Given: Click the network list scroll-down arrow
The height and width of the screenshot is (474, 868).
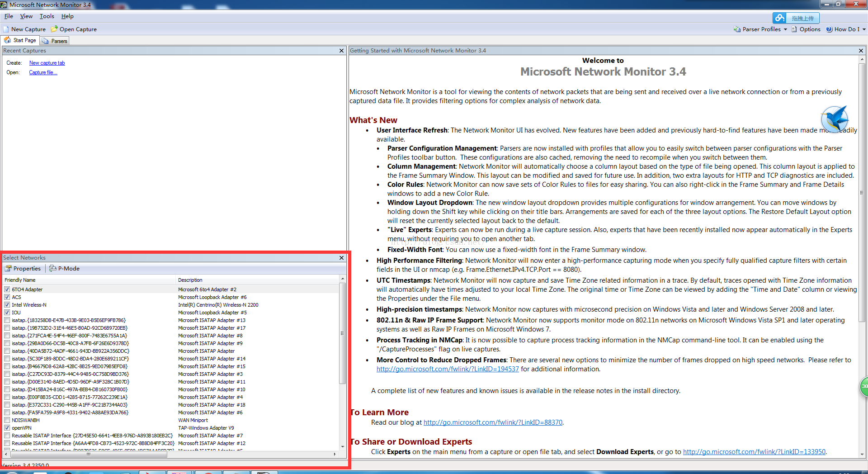Looking at the screenshot, I should (342, 447).
